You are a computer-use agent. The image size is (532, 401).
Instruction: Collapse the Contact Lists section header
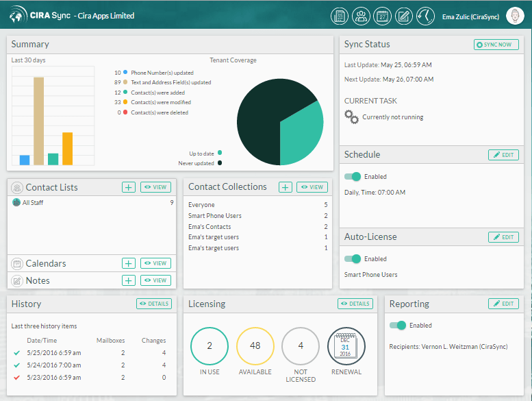[x=51, y=187]
